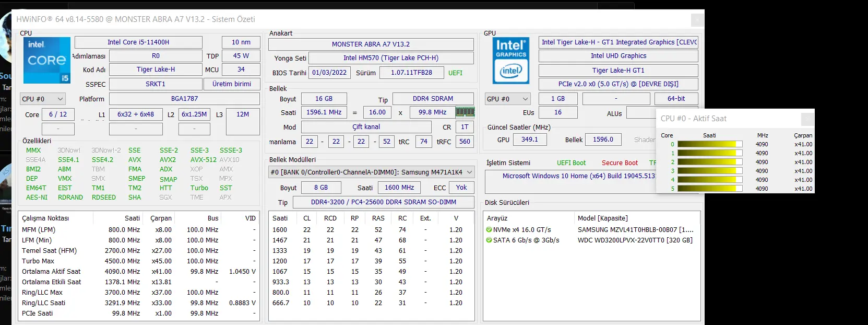Click the PCIe v2.0 x0 bus field

pyautogui.click(x=619, y=84)
